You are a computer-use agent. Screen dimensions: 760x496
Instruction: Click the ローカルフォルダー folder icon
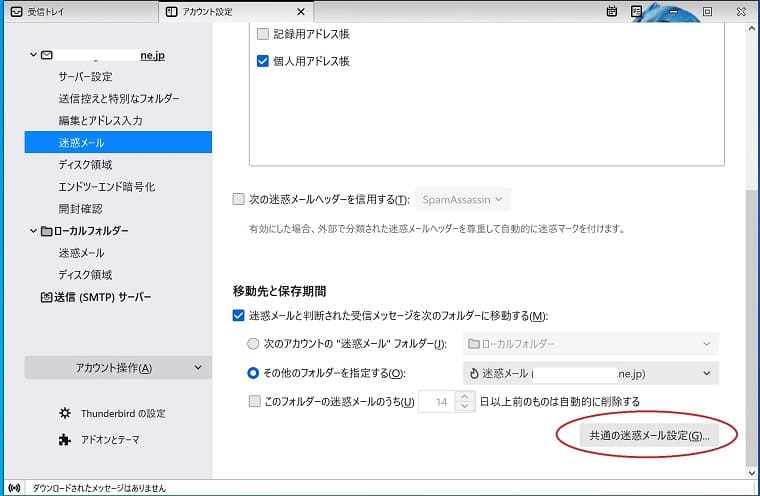click(47, 231)
